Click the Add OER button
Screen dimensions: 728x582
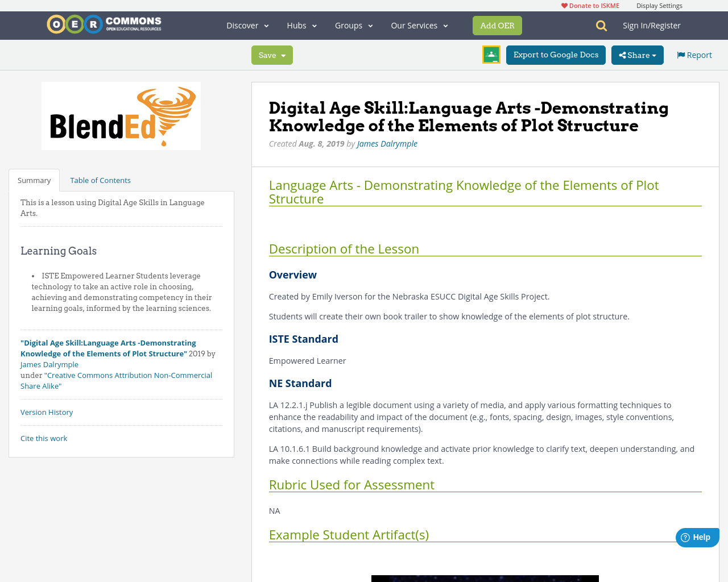point(497,24)
